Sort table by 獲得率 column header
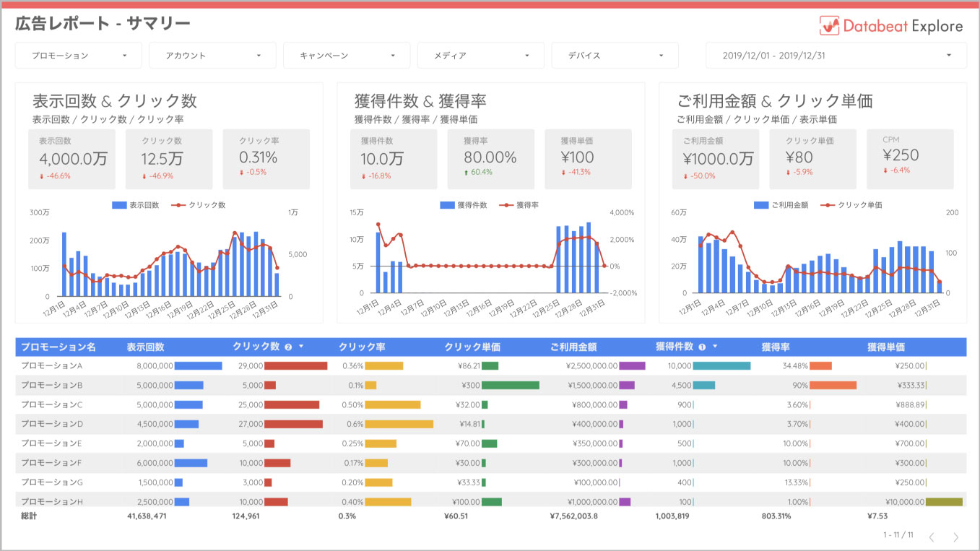The width and height of the screenshot is (980, 551). point(776,347)
